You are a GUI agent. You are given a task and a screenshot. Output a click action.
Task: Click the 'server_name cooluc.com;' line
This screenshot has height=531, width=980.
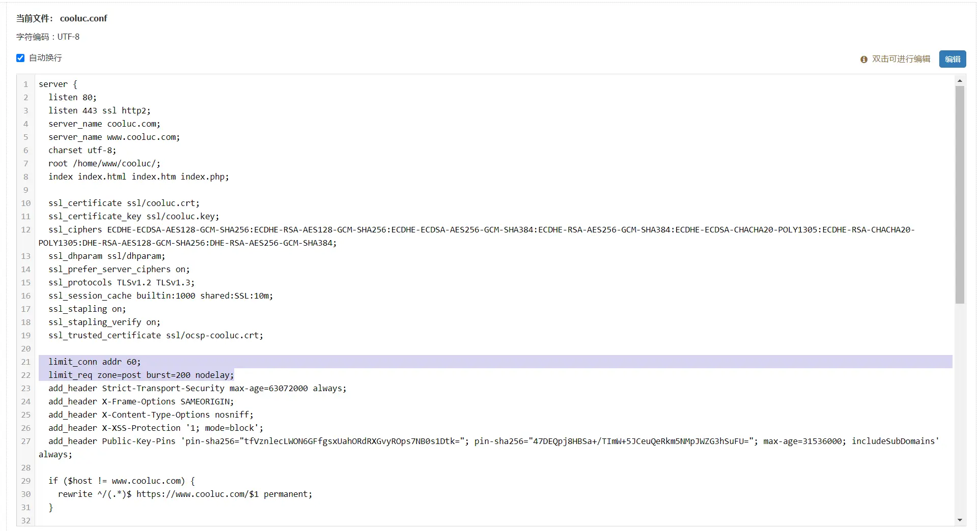click(x=104, y=124)
